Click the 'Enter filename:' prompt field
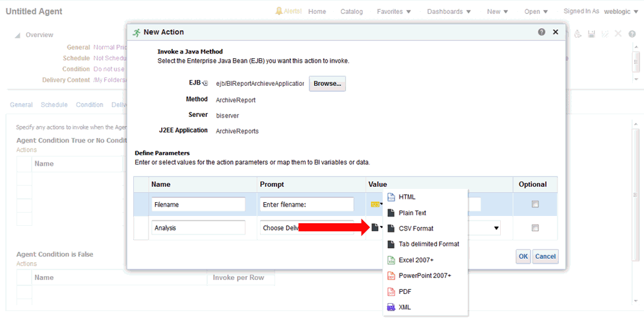The height and width of the screenshot is (319, 644). click(x=307, y=204)
